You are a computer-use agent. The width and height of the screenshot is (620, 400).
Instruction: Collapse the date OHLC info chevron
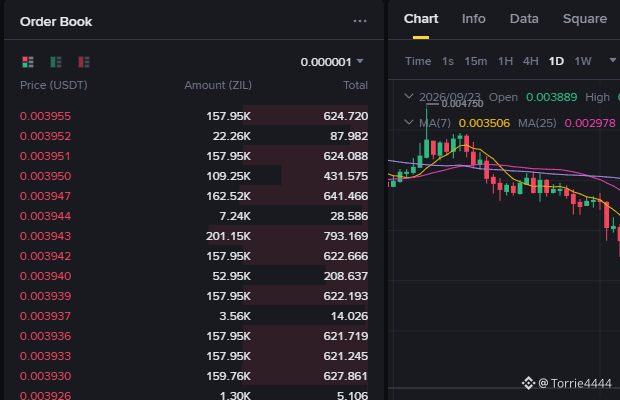[x=409, y=96]
